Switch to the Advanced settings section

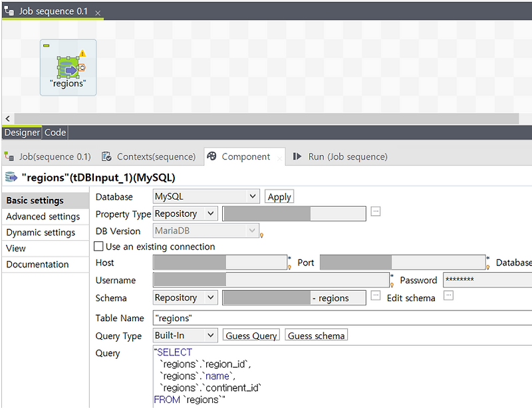coord(45,216)
